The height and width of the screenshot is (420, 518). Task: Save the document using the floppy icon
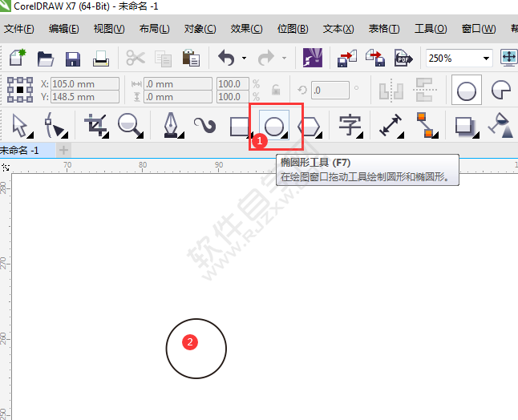pyautogui.click(x=73, y=59)
